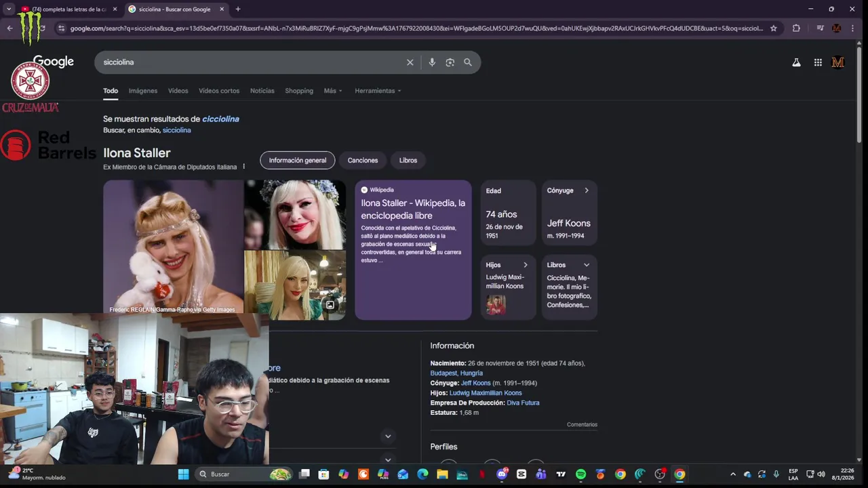Screen dimensions: 868x488
Task: Switch to the 'Videos' results tab
Action: [178, 91]
